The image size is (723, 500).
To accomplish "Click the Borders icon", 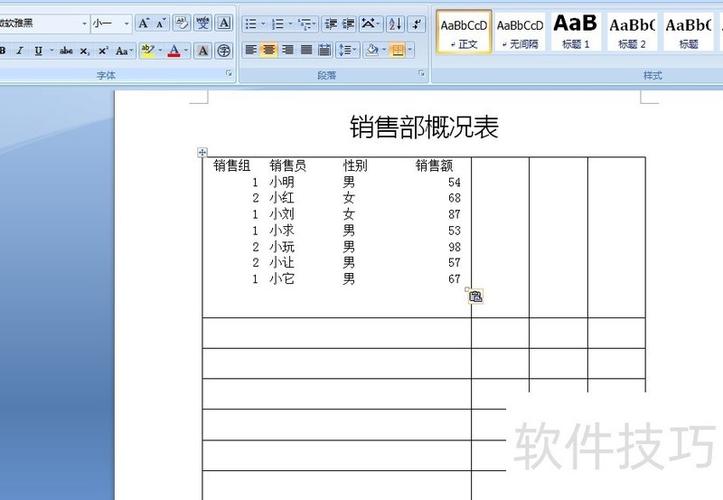I will pos(397,49).
